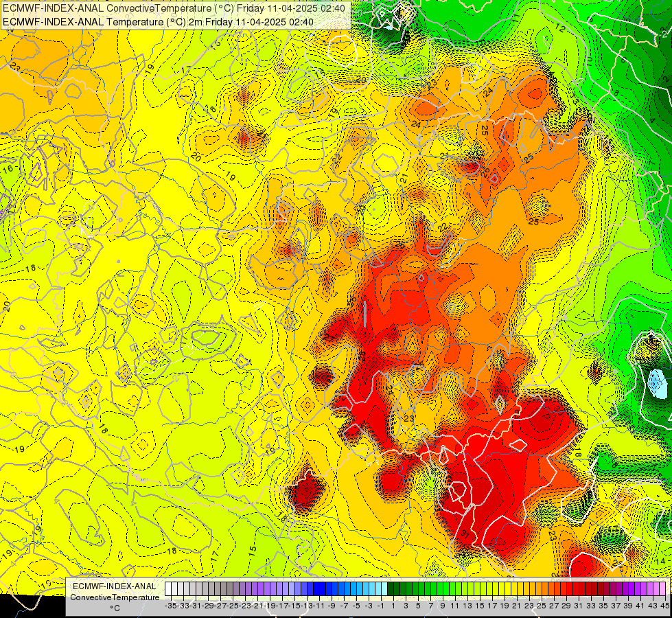The width and height of the screenshot is (672, 618).
Task: Click the ECMWF-INDEX-ANAL label in the legend
Action: tap(115, 586)
